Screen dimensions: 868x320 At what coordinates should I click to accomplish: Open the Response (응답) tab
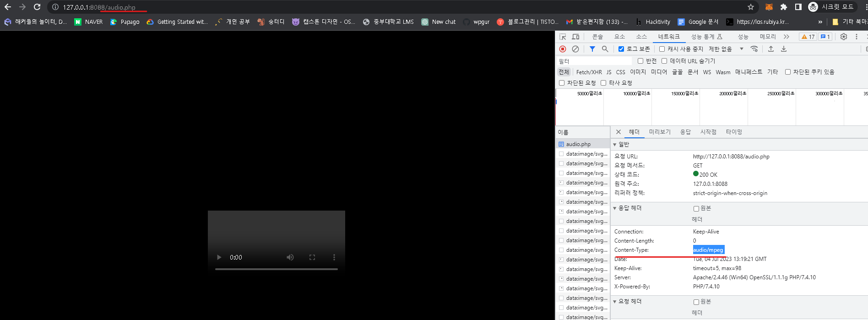coord(685,132)
